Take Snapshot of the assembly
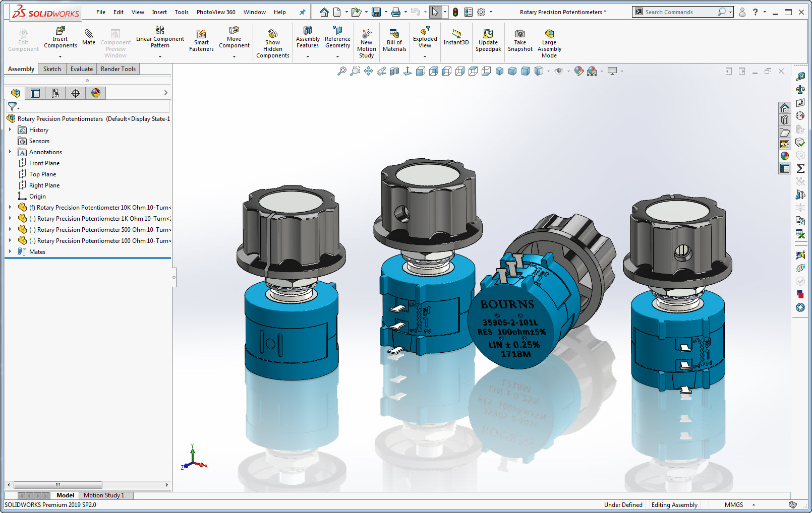This screenshot has height=513, width=812. [520, 40]
